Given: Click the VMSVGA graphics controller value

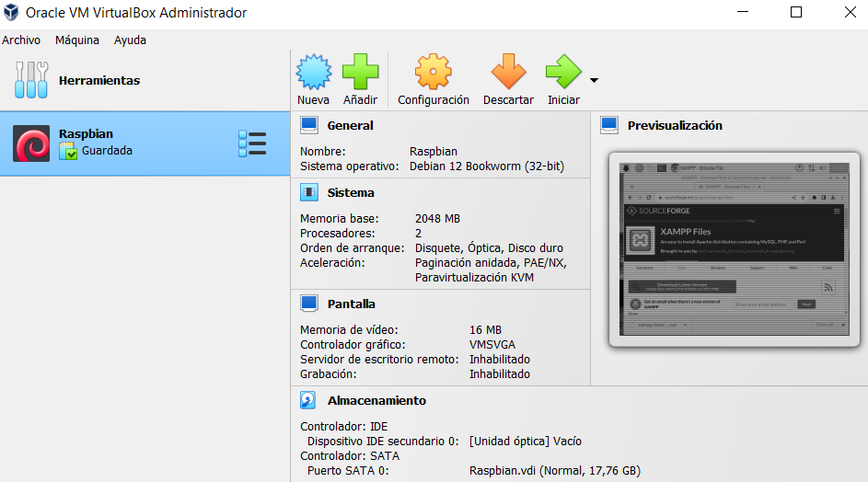Looking at the screenshot, I should [x=492, y=345].
